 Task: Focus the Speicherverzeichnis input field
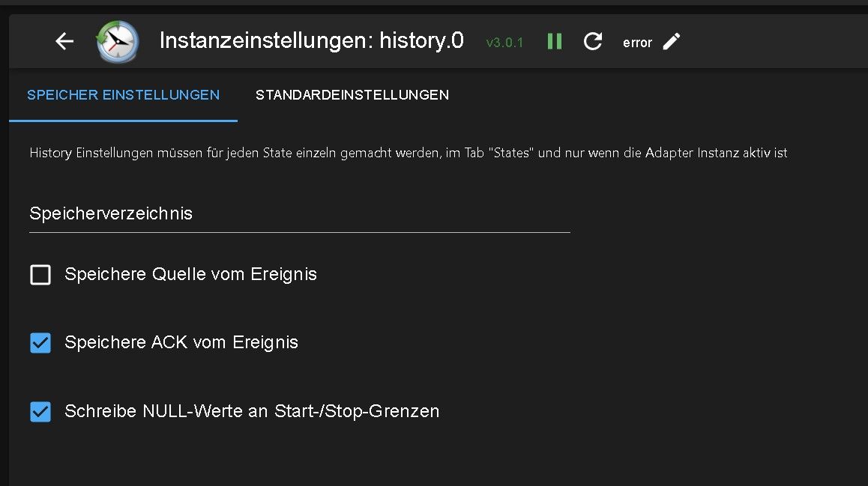[x=299, y=214]
